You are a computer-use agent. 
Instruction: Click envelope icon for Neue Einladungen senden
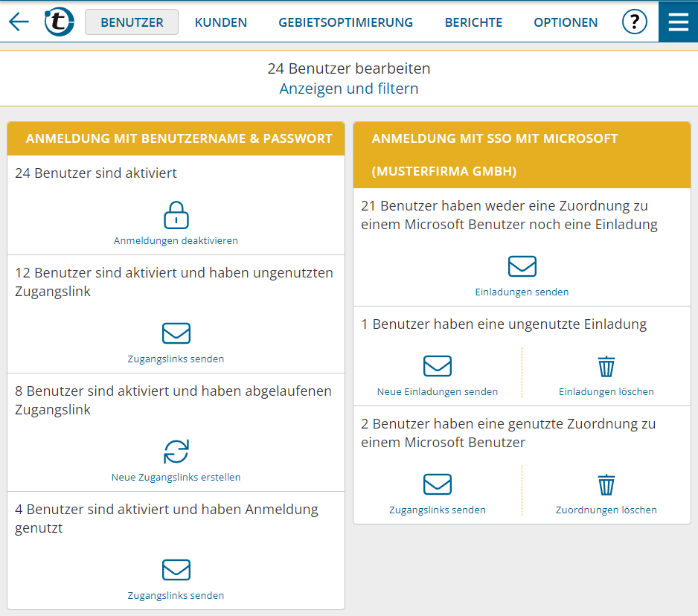(438, 366)
